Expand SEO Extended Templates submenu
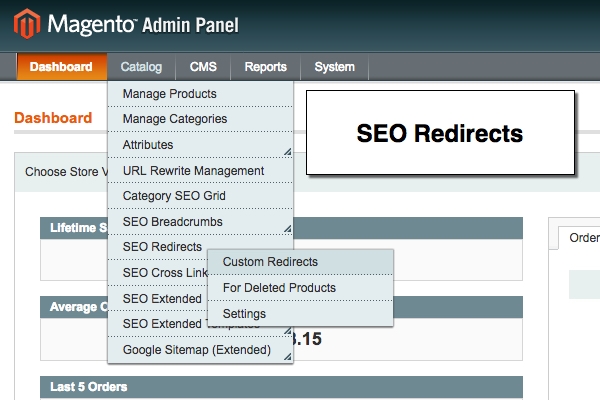This screenshot has width=600, height=400. click(x=158, y=324)
